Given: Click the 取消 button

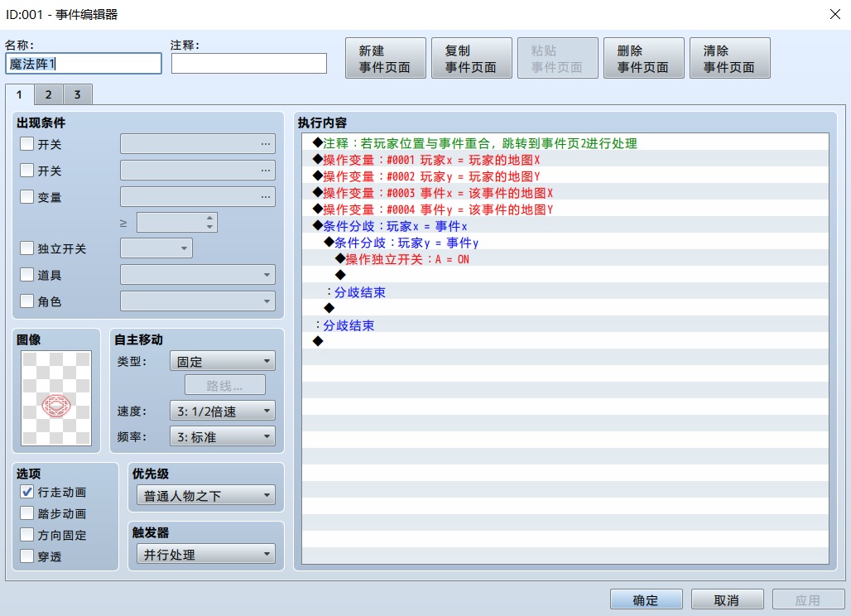Looking at the screenshot, I should [x=728, y=599].
